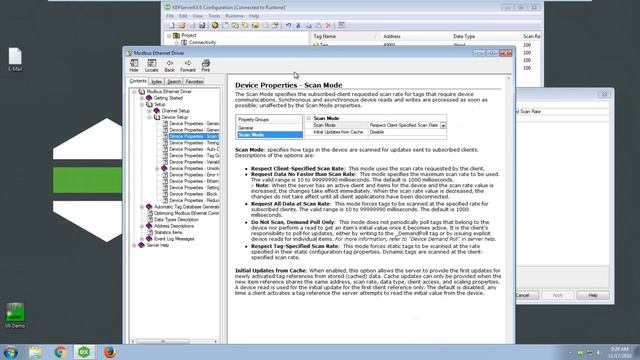
Task: Click Cut scissors icon in KEPServerEX toolbar
Action: tap(298, 25)
